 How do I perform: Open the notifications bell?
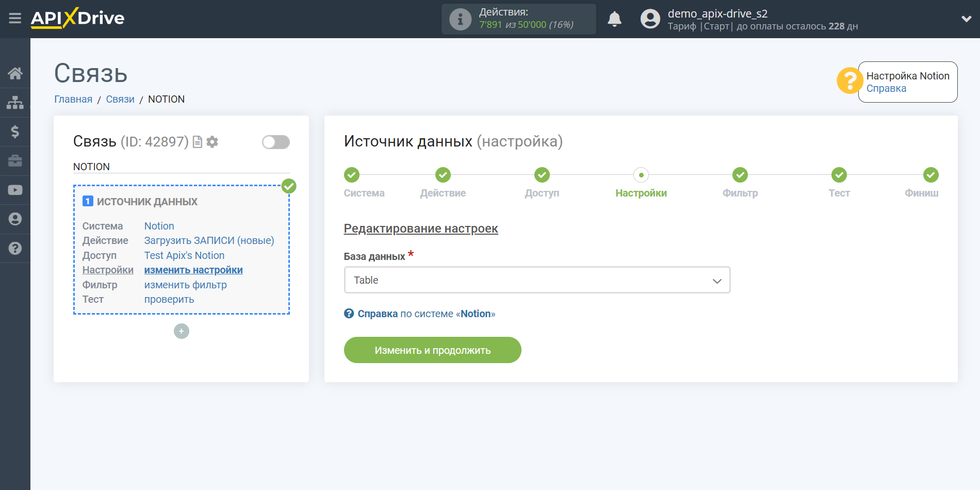pos(614,19)
